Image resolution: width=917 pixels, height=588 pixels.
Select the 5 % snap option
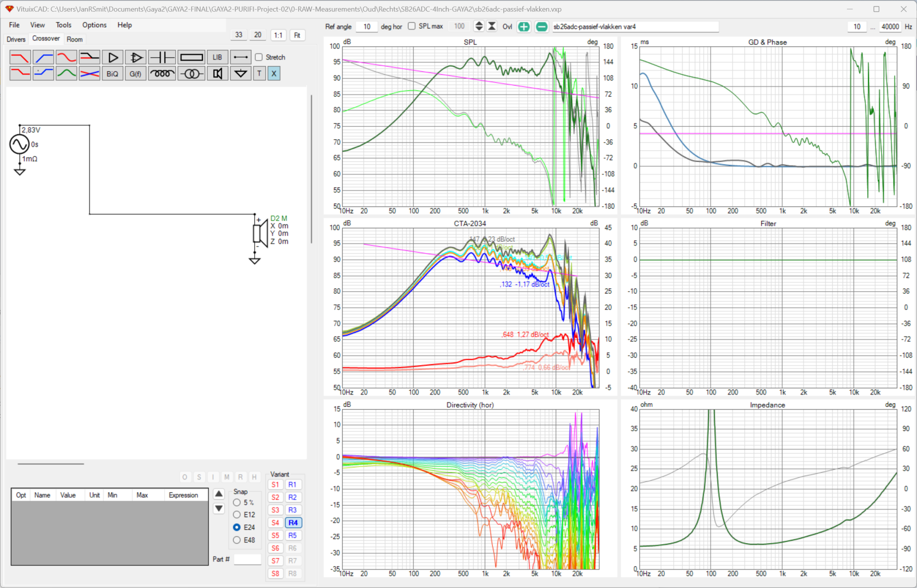pos(237,502)
